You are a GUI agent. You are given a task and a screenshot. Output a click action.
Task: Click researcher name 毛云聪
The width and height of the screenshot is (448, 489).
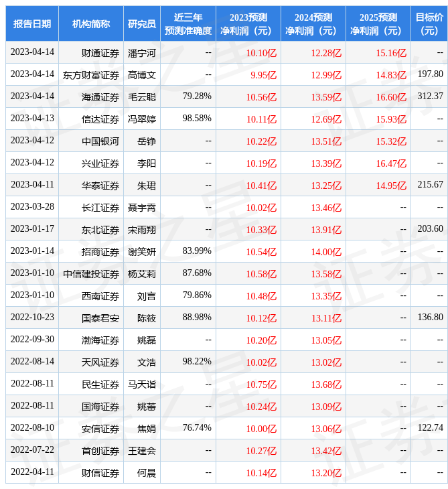[142, 97]
